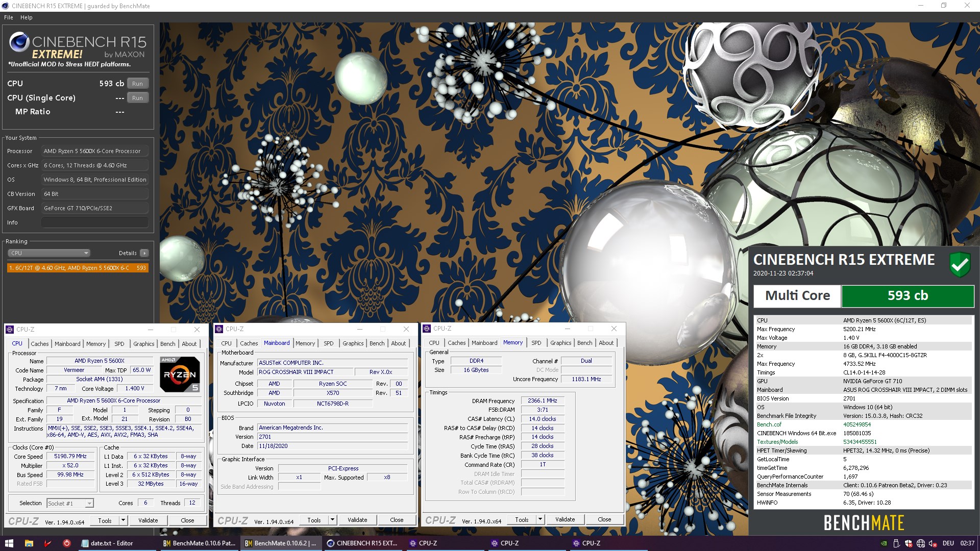Click Tools button in Mainboard CPU-Z window
Screen dimensions: 980x551
[314, 520]
